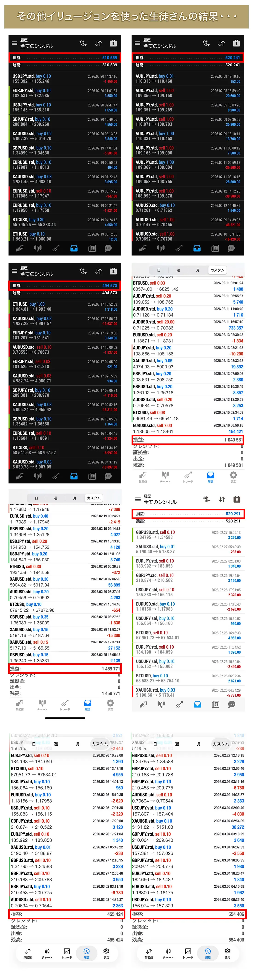Select 週 tab above the 1 049 581 history
Screen dimensions: 253x980
click(178, 270)
